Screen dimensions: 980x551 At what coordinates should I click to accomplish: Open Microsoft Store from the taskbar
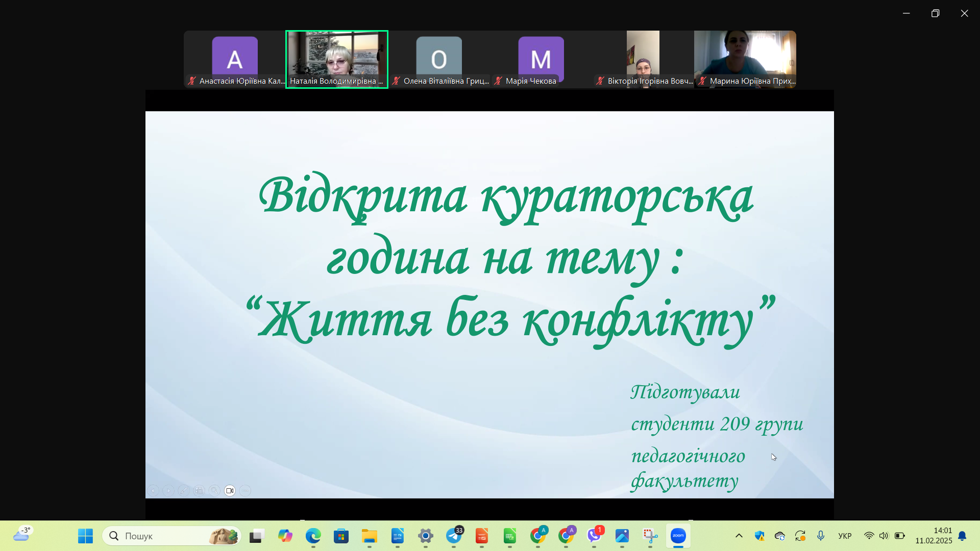tap(341, 536)
